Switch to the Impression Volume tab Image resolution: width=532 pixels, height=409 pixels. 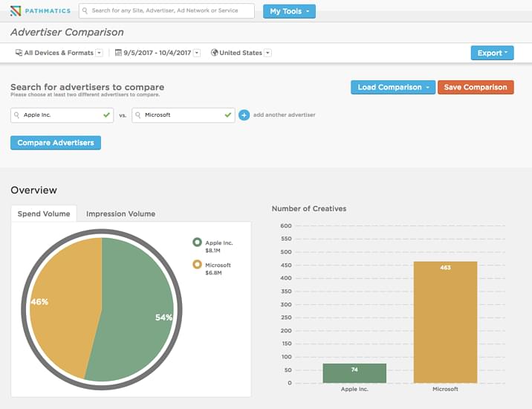pyautogui.click(x=121, y=213)
